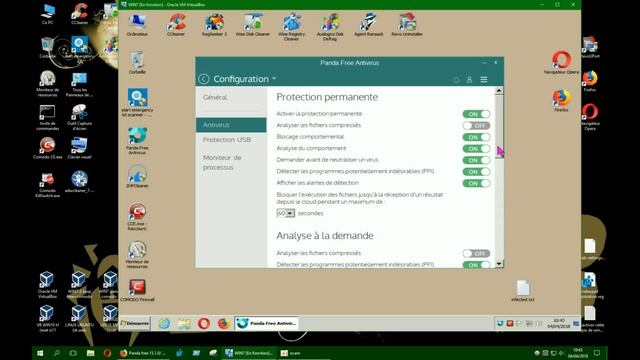Open COMODO Firewall shortcut
This screenshot has height=360, width=640.
click(x=137, y=291)
